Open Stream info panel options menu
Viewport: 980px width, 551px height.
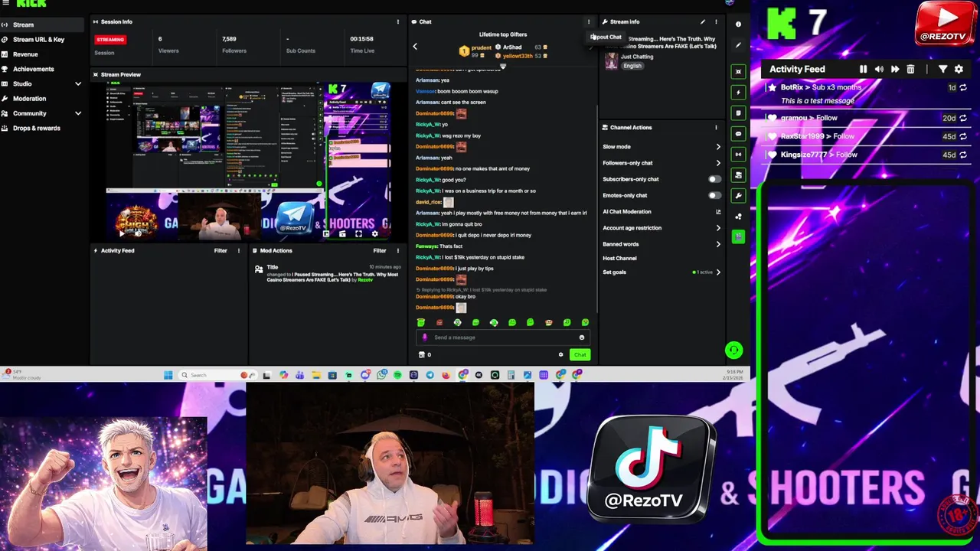point(717,21)
